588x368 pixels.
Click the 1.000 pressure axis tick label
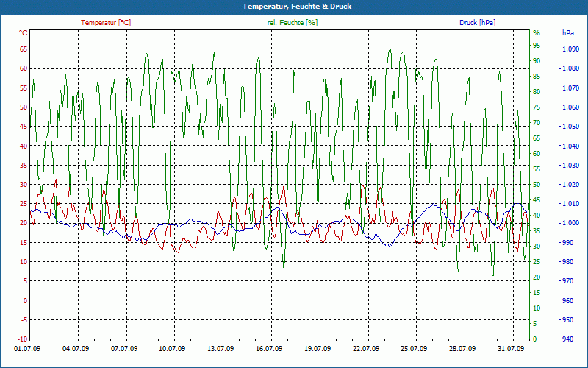[x=570, y=223]
